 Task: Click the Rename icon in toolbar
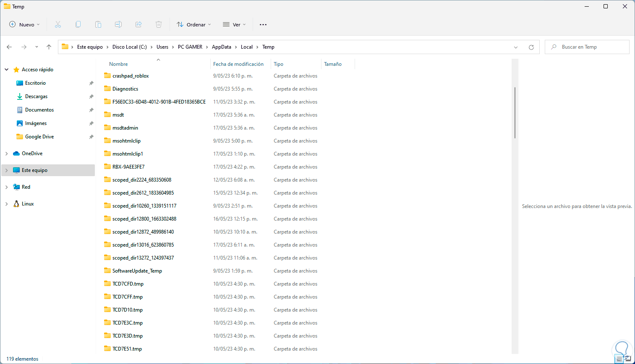[x=118, y=25]
